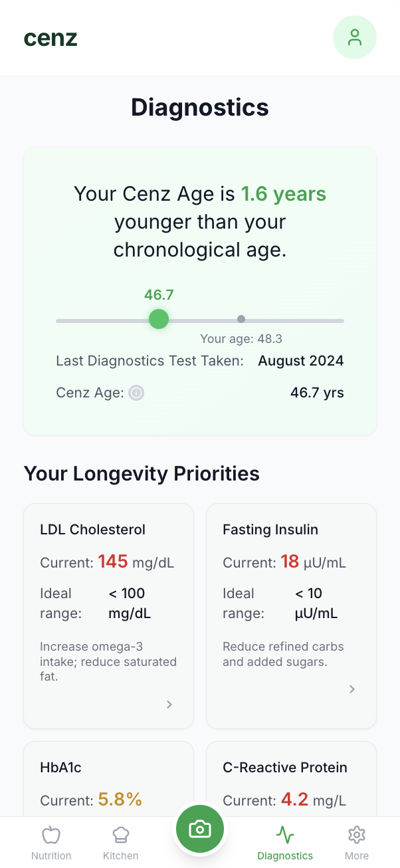Open the More settings-gear icon

357,834
